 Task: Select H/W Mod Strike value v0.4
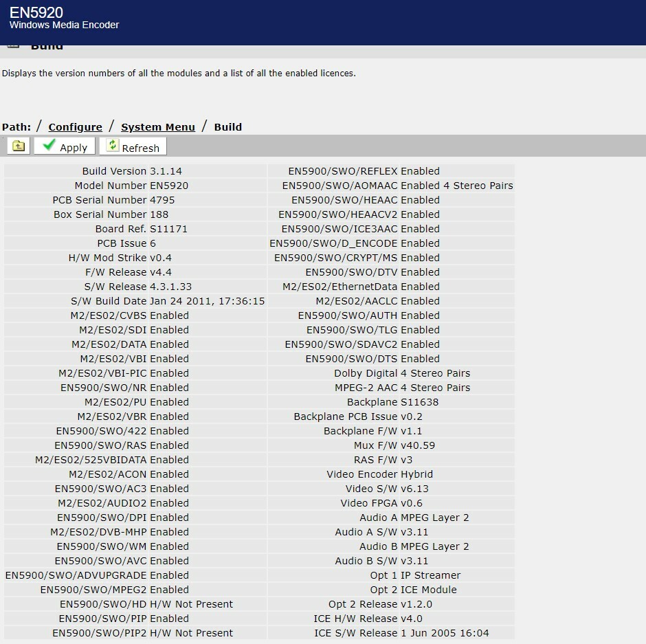(x=161, y=258)
